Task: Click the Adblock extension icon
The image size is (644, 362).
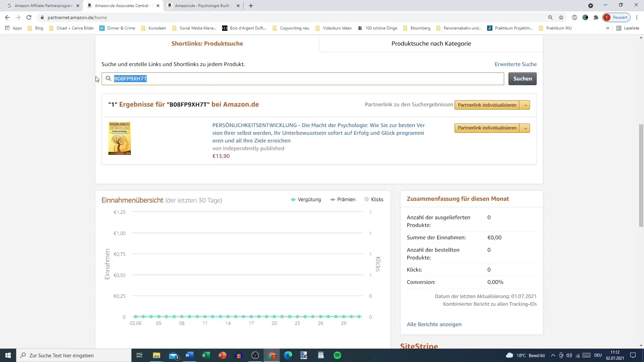Action: pyautogui.click(x=575, y=17)
